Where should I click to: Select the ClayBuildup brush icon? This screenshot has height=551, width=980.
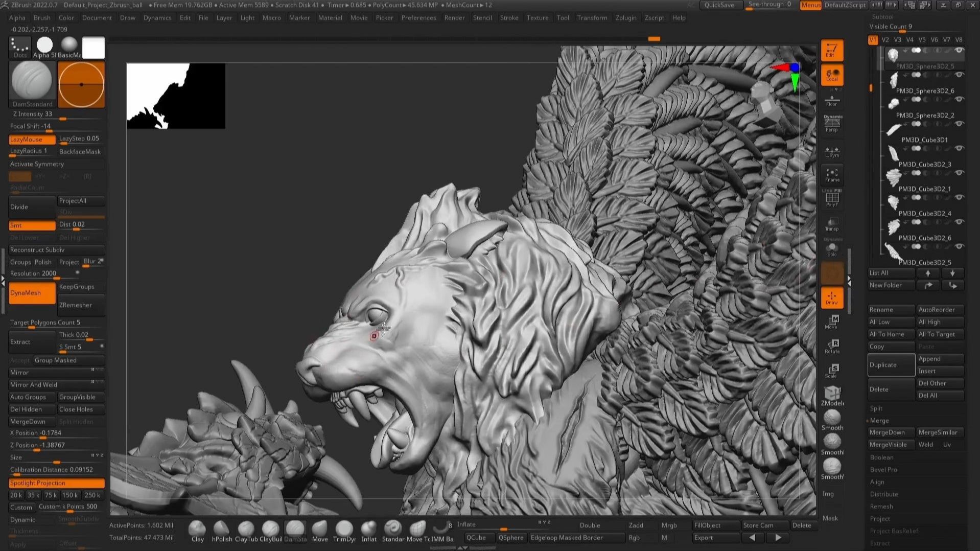[x=270, y=530]
